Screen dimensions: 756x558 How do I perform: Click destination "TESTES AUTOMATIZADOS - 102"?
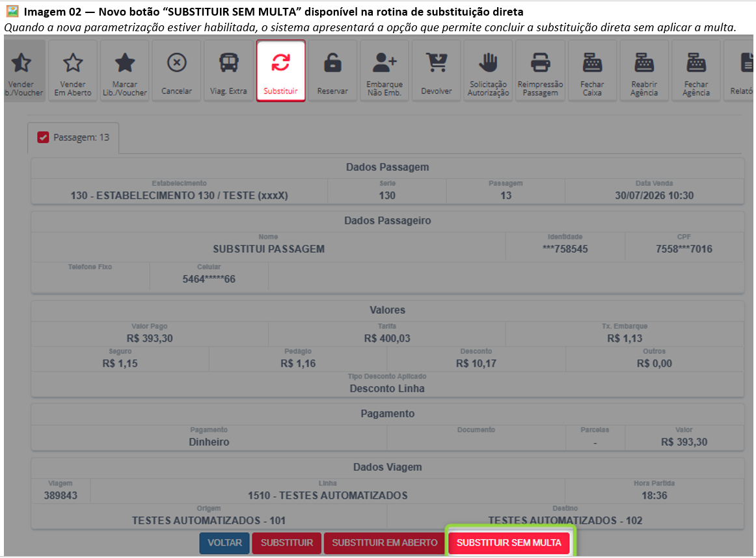click(565, 520)
